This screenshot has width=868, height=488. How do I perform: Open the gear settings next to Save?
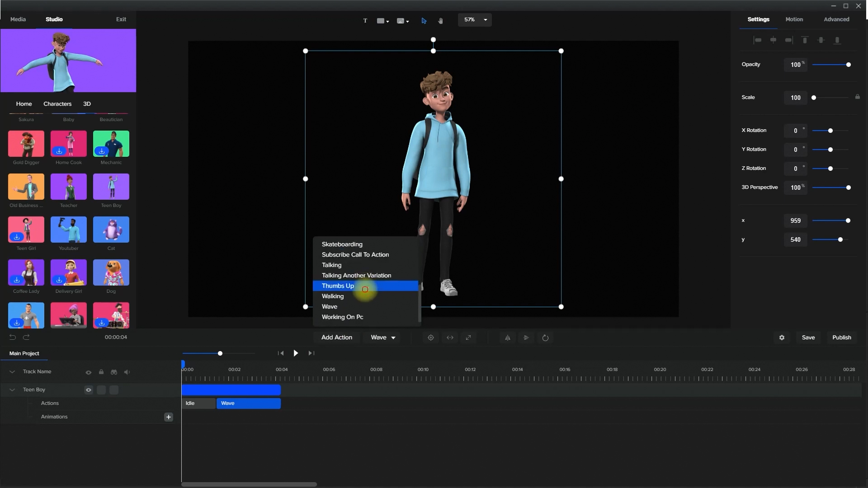(x=782, y=338)
